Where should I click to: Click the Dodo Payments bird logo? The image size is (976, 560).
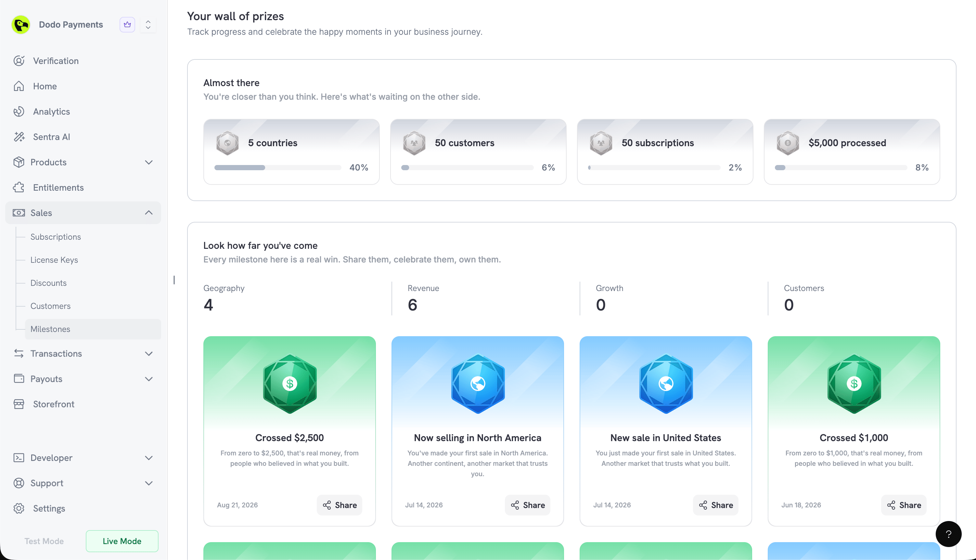coord(21,25)
